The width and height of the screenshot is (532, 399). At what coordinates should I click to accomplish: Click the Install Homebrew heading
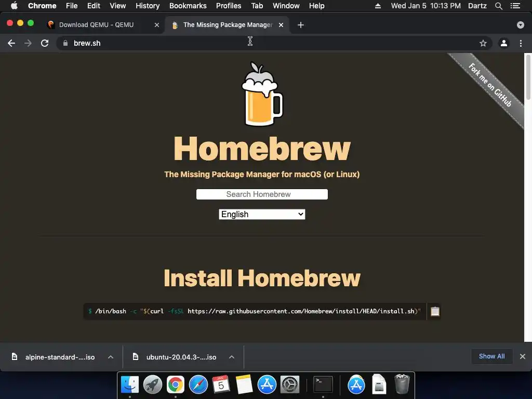coord(262,278)
